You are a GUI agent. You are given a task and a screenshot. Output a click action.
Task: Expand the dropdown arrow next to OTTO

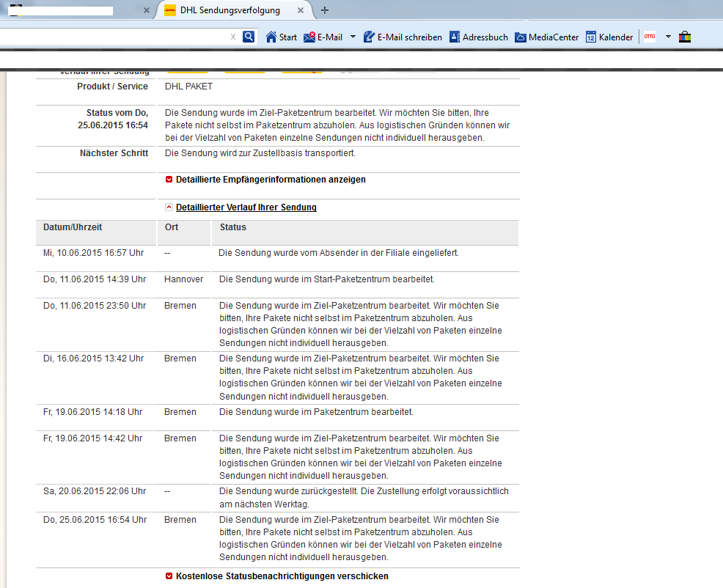click(x=668, y=37)
